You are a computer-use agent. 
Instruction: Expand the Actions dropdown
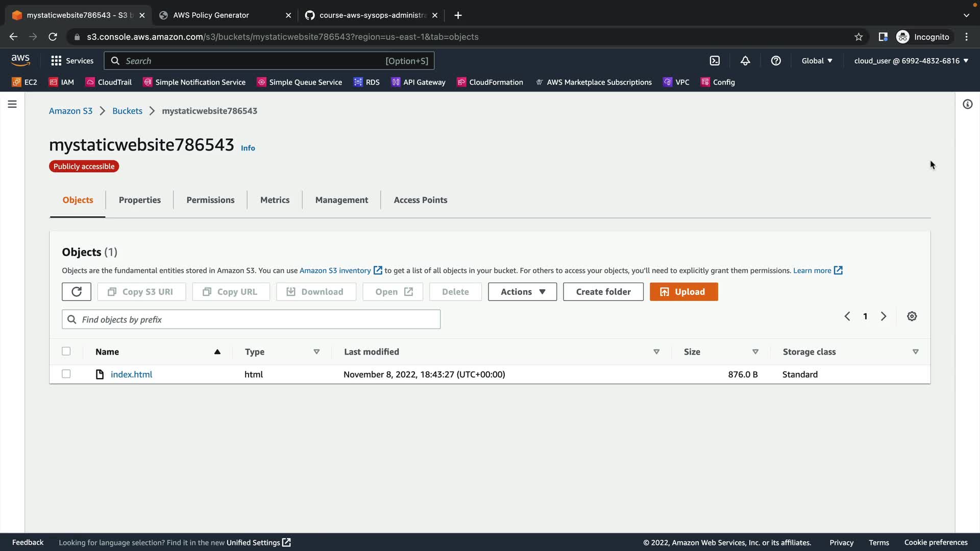click(x=522, y=292)
